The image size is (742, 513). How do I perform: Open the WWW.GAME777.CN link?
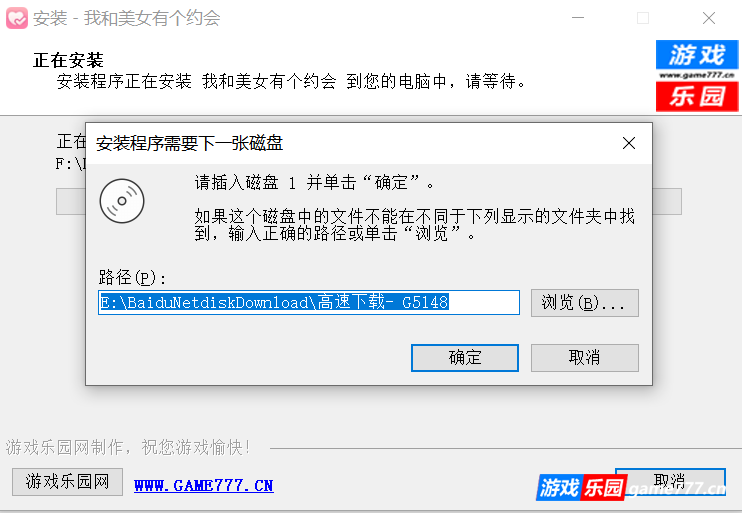click(203, 486)
